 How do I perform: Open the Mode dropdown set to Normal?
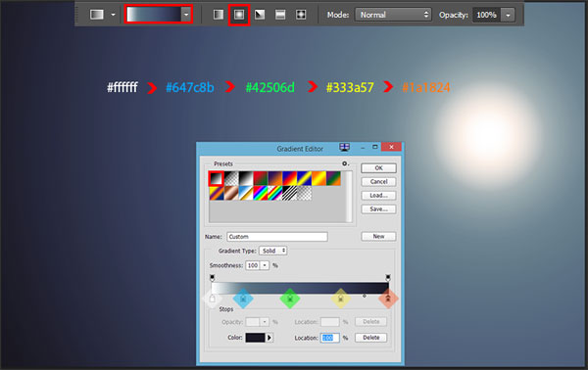pos(393,15)
